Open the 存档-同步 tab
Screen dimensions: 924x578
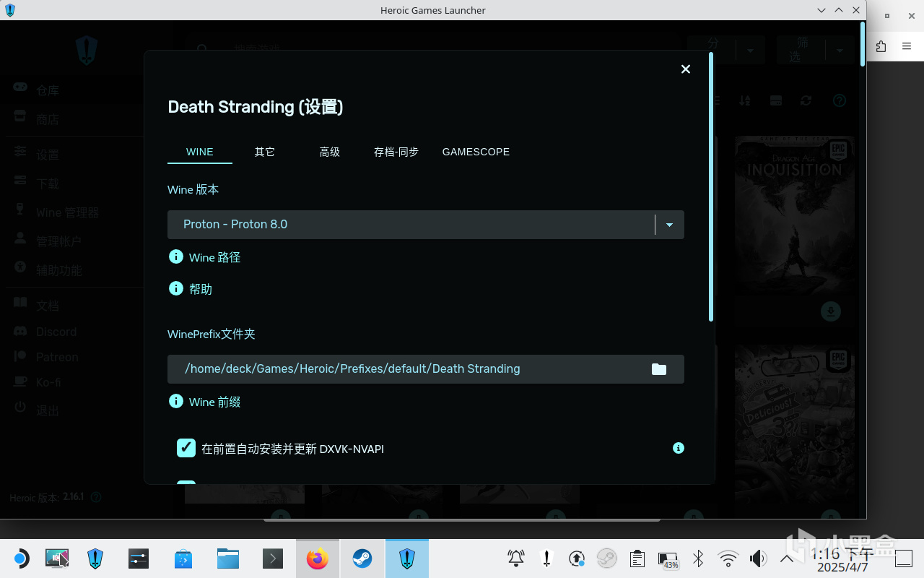396,152
